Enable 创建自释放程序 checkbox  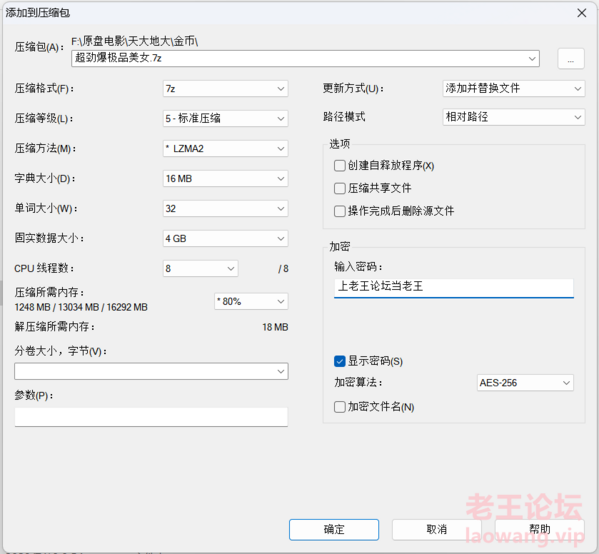339,165
